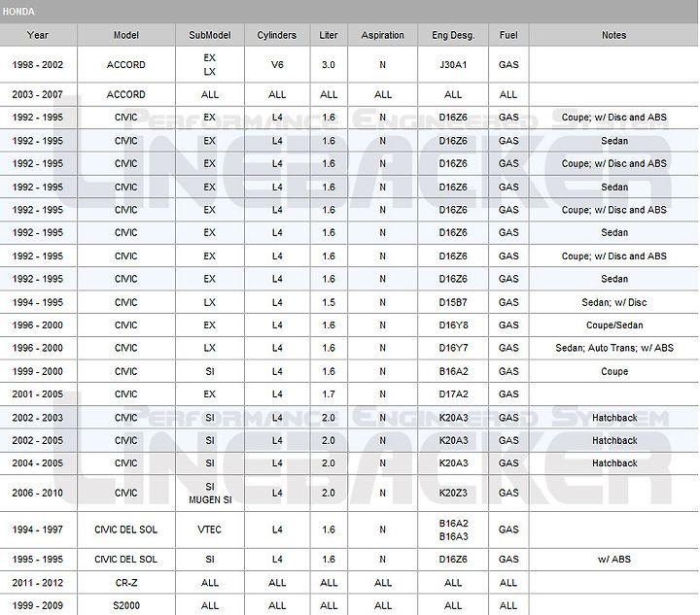700x615 pixels.
Task: Select the Year column header
Action: [38, 35]
